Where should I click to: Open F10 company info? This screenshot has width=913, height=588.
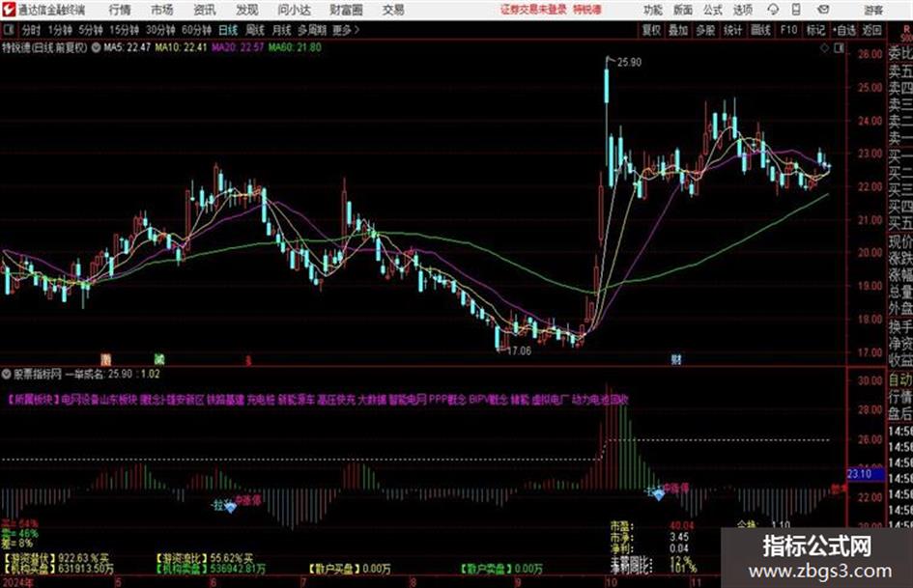(788, 30)
